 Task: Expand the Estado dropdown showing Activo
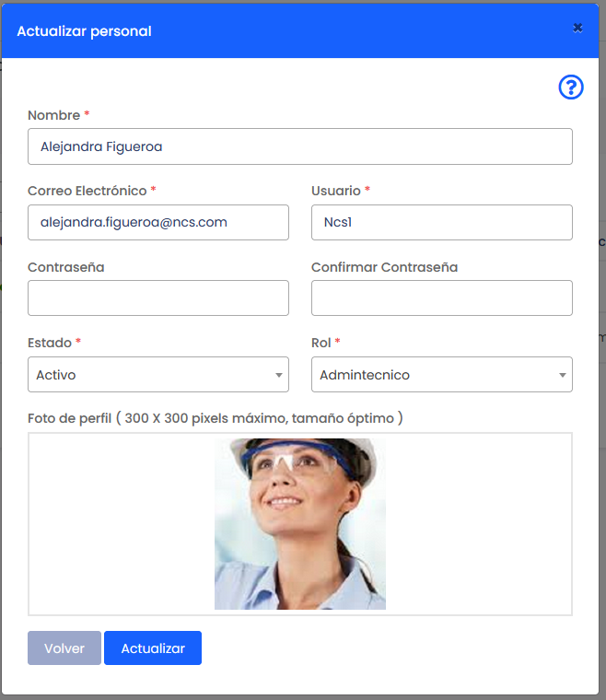[158, 375]
